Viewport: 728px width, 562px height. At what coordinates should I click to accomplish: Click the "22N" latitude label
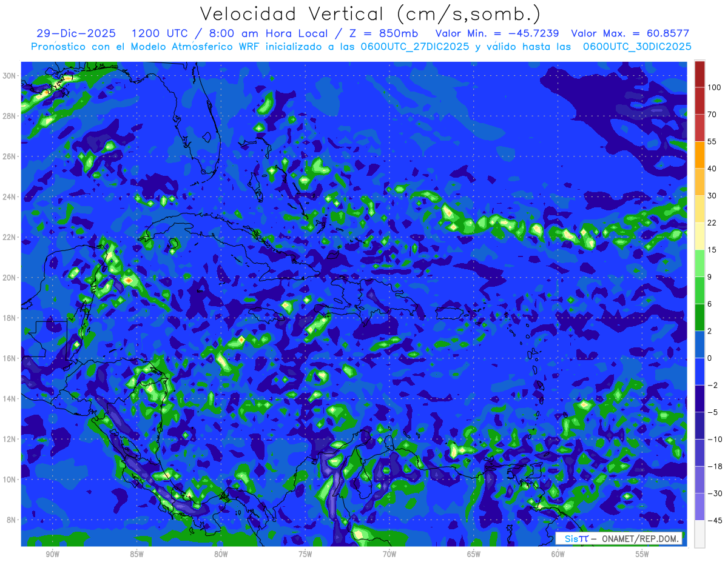pos(10,237)
